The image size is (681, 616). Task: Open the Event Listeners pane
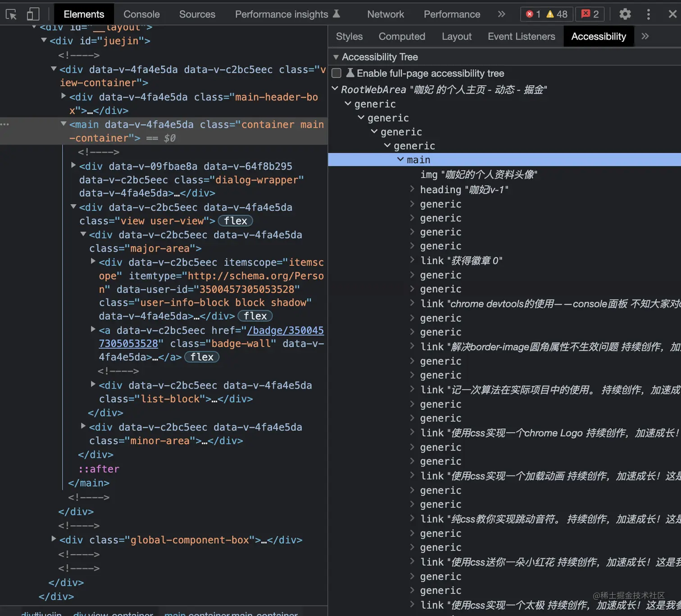(x=522, y=36)
